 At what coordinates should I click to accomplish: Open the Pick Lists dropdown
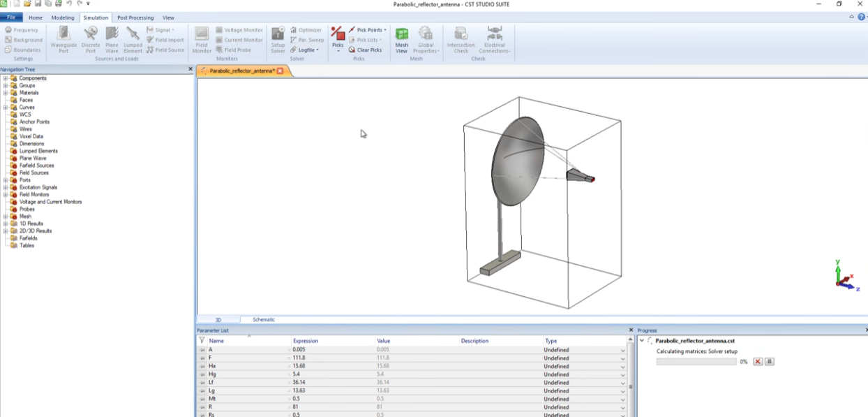pyautogui.click(x=366, y=40)
